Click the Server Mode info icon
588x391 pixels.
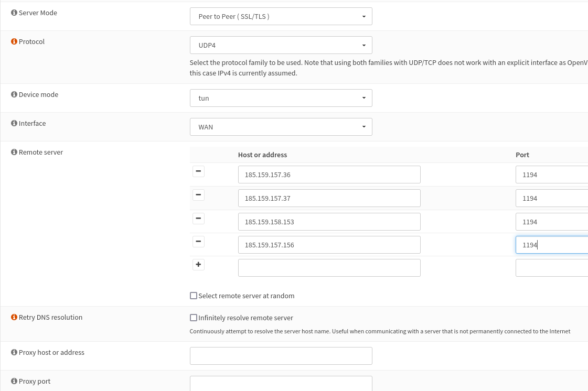pyautogui.click(x=14, y=13)
